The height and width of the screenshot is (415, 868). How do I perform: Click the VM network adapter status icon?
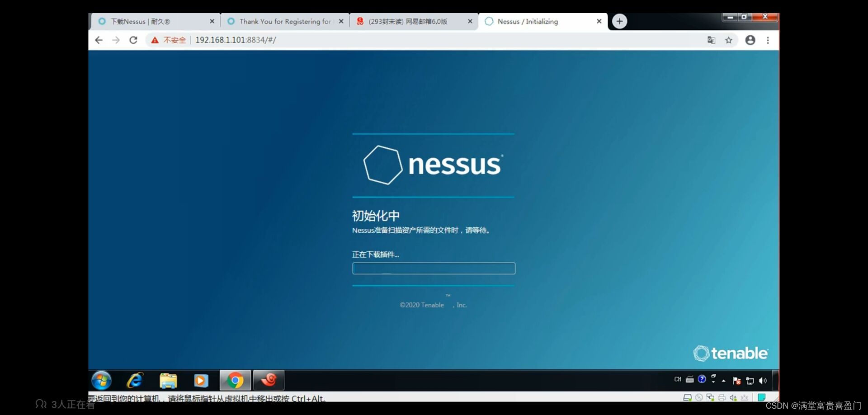pyautogui.click(x=710, y=397)
